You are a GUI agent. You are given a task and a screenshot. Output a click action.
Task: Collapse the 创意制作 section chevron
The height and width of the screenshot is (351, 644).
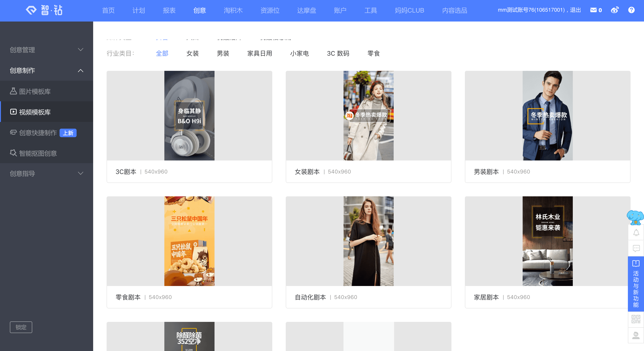81,71
